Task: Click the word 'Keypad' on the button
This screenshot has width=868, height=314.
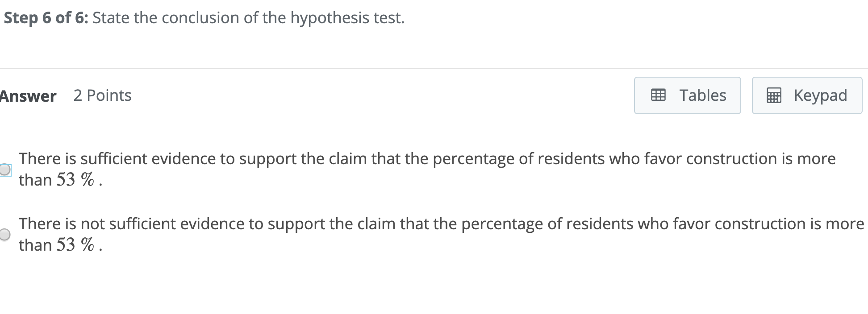Action: [x=820, y=95]
